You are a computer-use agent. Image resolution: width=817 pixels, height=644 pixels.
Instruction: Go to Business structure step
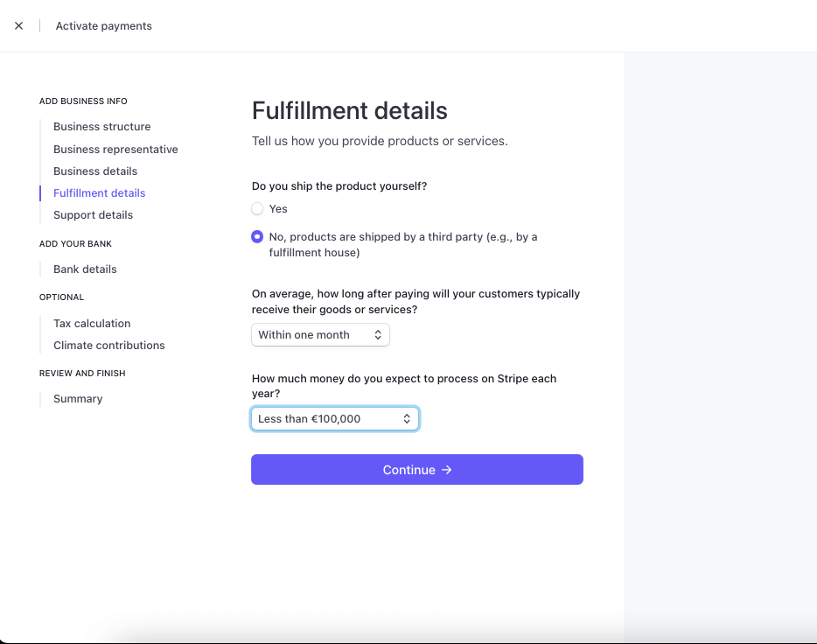(x=101, y=127)
